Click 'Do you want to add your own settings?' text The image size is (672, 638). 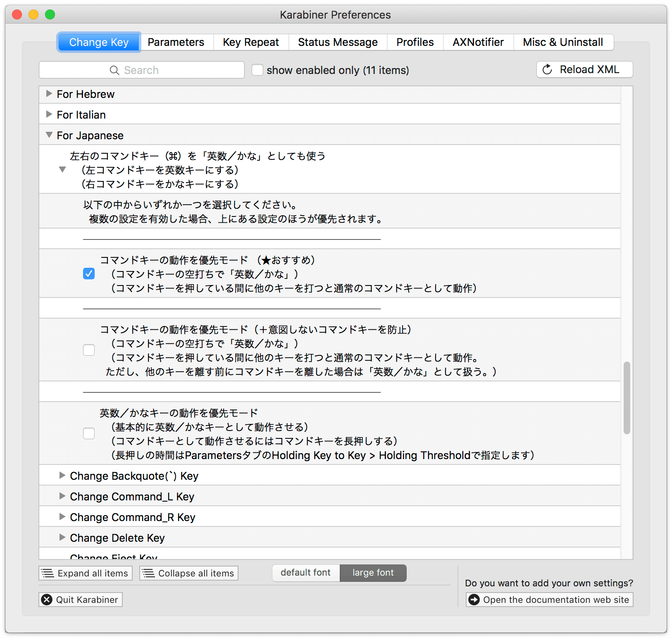(x=549, y=583)
